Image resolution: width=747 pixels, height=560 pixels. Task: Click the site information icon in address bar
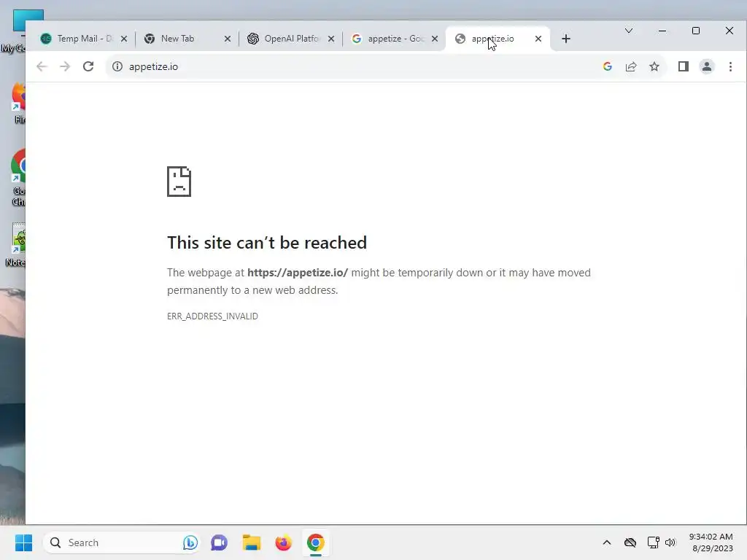point(117,66)
